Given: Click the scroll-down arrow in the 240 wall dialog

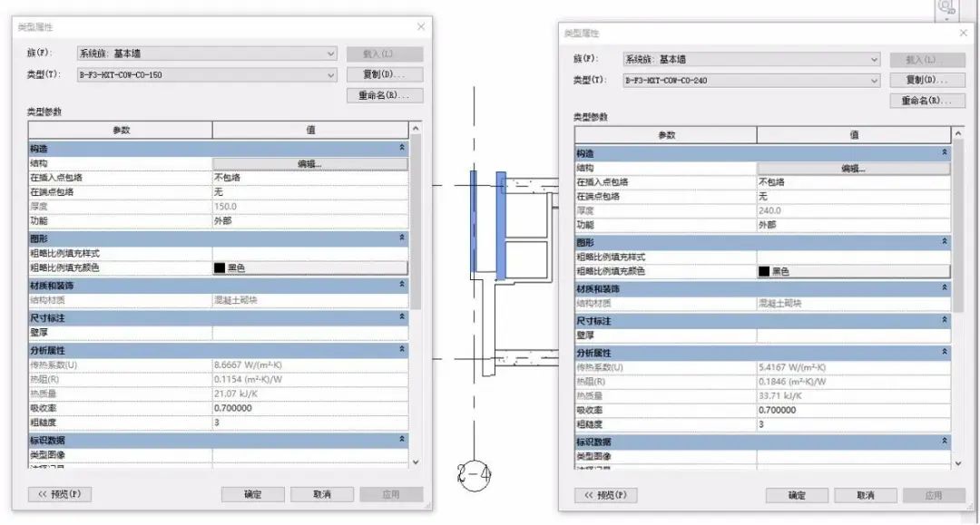Looking at the screenshot, I should (958, 463).
